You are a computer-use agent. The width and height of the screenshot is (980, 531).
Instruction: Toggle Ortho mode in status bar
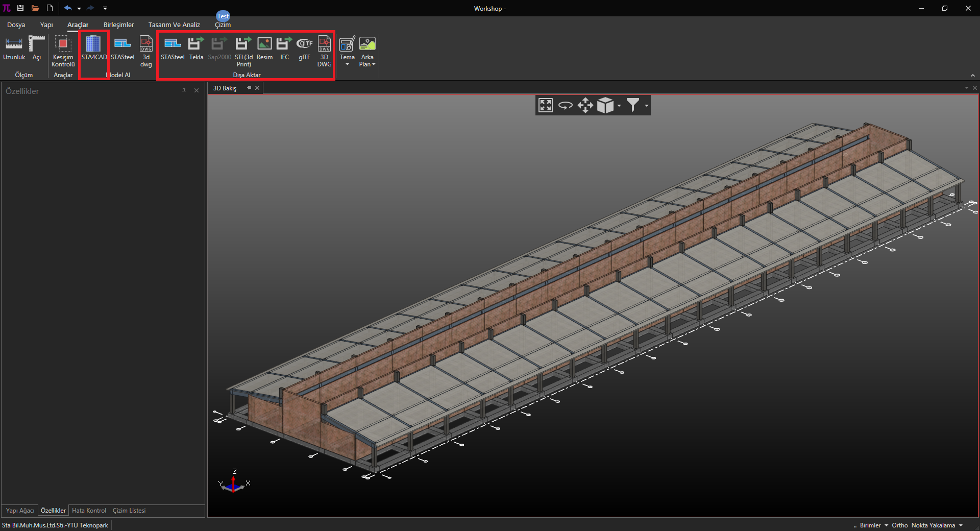click(x=899, y=525)
